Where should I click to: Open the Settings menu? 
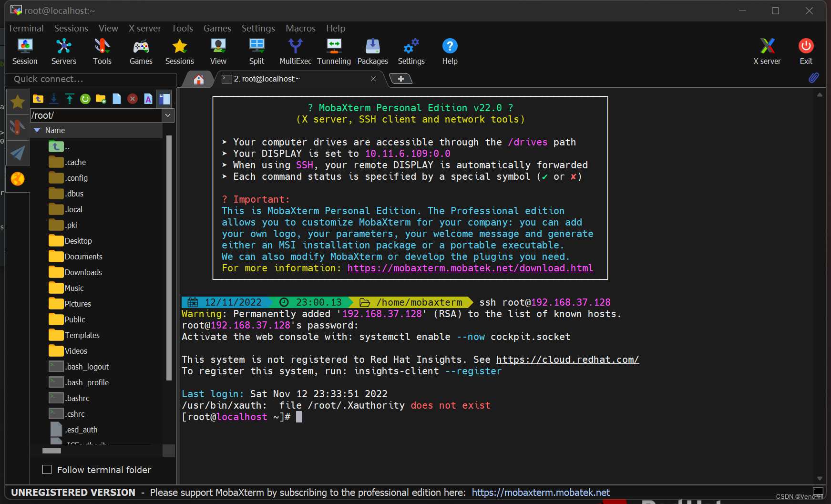[258, 28]
